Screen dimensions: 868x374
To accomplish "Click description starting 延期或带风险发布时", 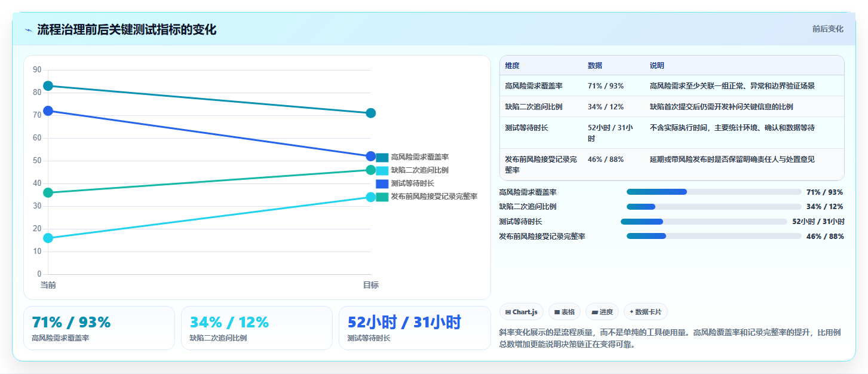I will pos(732,160).
